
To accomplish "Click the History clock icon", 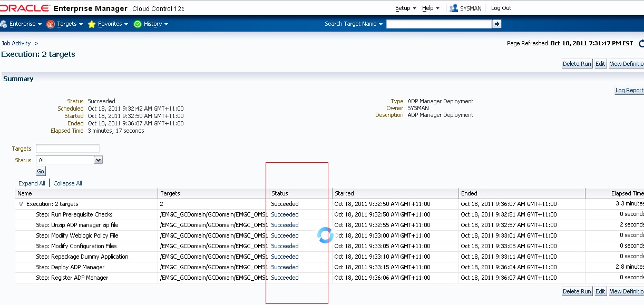I will (x=138, y=24).
